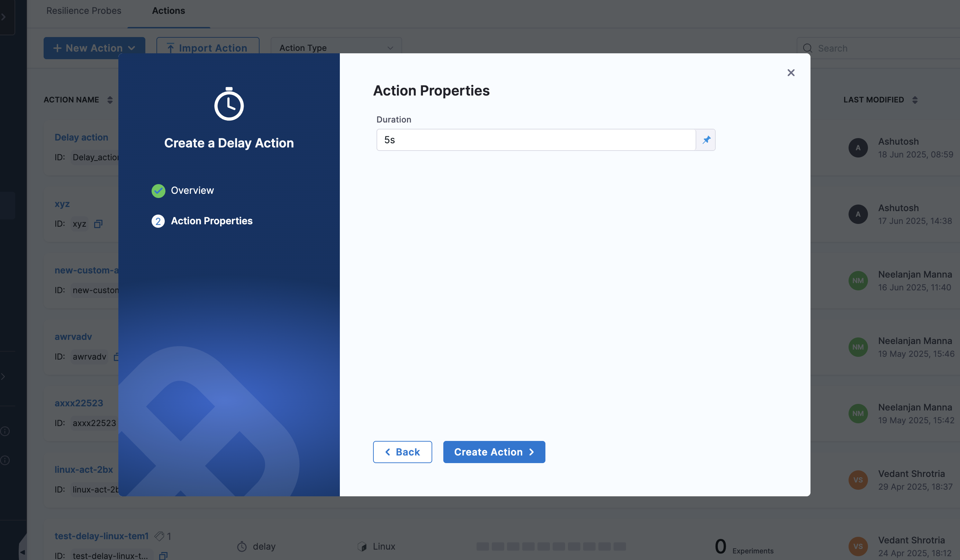Viewport: 960px width, 560px height.
Task: Switch to the Resilience Probes tab
Action: 84,11
